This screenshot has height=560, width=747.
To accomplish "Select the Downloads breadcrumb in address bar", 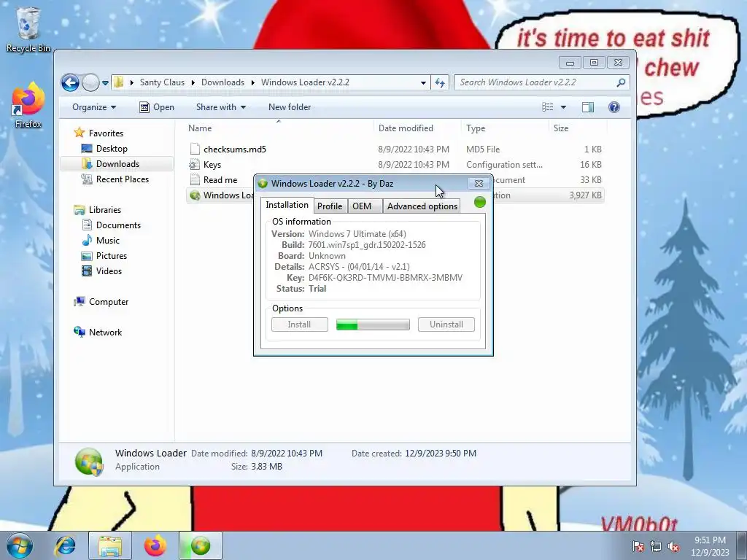I will pyautogui.click(x=222, y=82).
